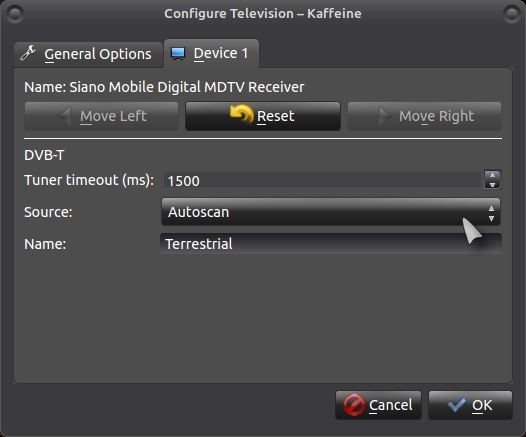526x437 pixels.
Task: Switch to the General Options tab
Action: point(89,54)
